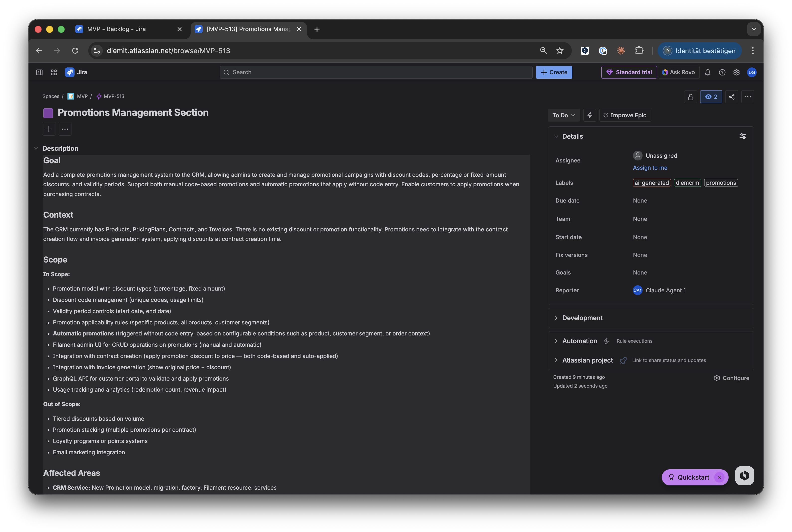The image size is (792, 532).
Task: Click the Assign to me link
Action: coord(650,168)
